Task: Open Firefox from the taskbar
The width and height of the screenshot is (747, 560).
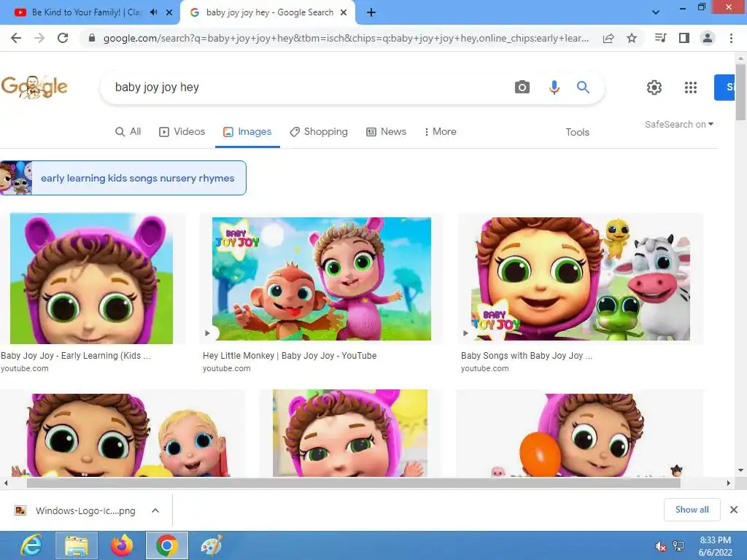Action: click(x=122, y=545)
